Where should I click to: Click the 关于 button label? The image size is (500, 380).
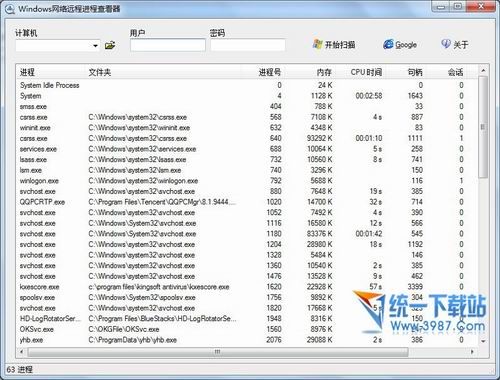coord(461,45)
